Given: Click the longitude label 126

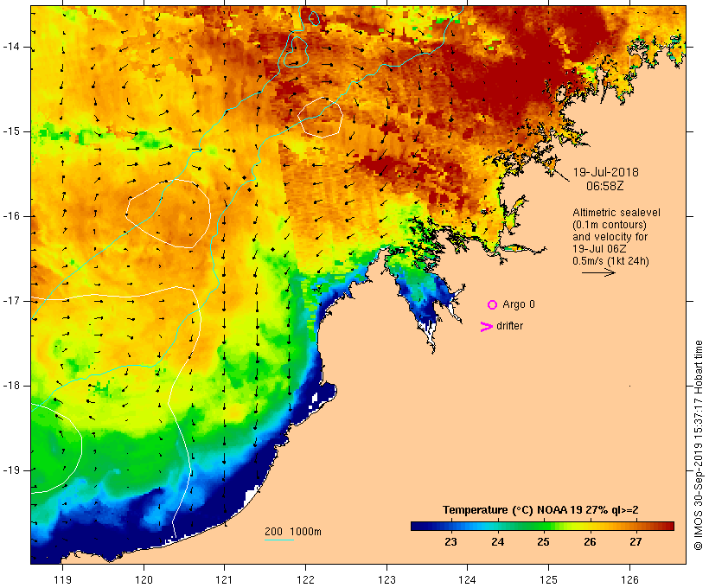Looking at the screenshot, I should click(x=629, y=579).
